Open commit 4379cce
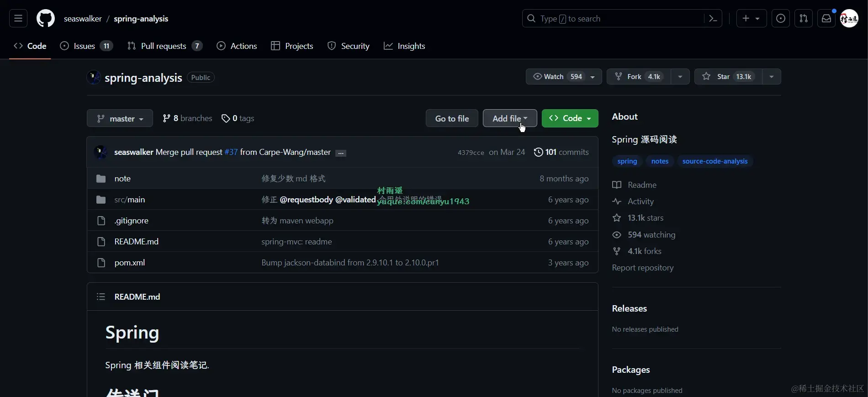Viewport: 868px width, 397px height. 471,153
